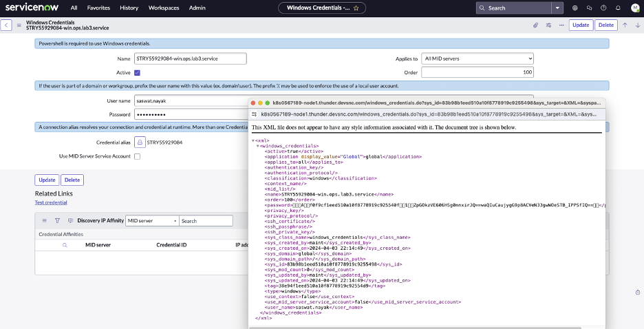Favorite Windows Credentials with the star icon
644x329 pixels.
(x=356, y=8)
